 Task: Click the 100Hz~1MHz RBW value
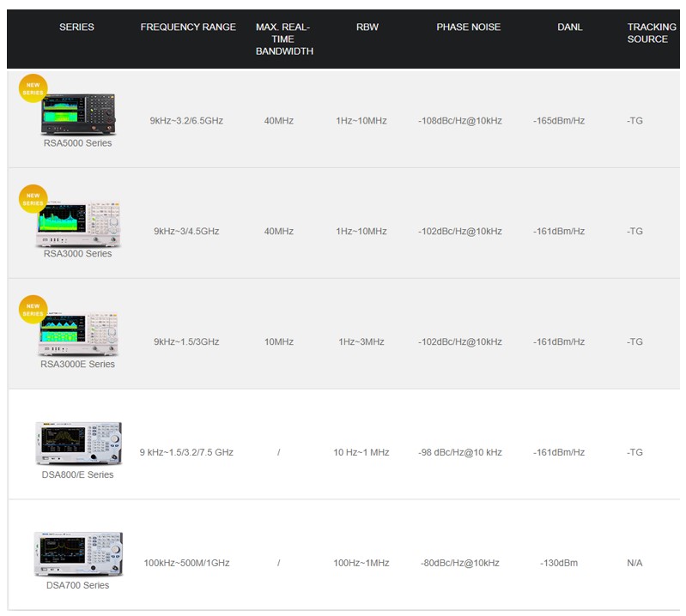[x=361, y=563]
